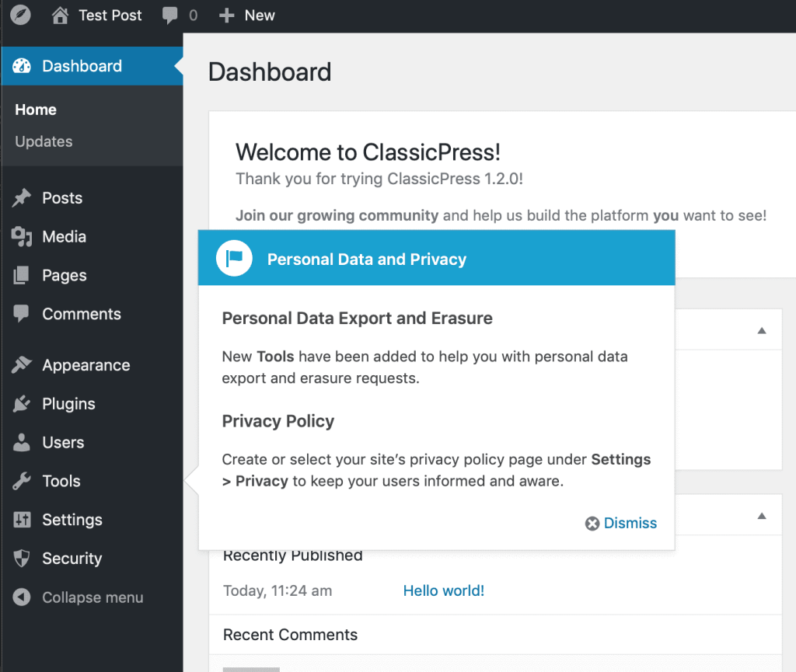Click Personal Data Export and Erasure heading
The image size is (796, 672).
point(358,318)
